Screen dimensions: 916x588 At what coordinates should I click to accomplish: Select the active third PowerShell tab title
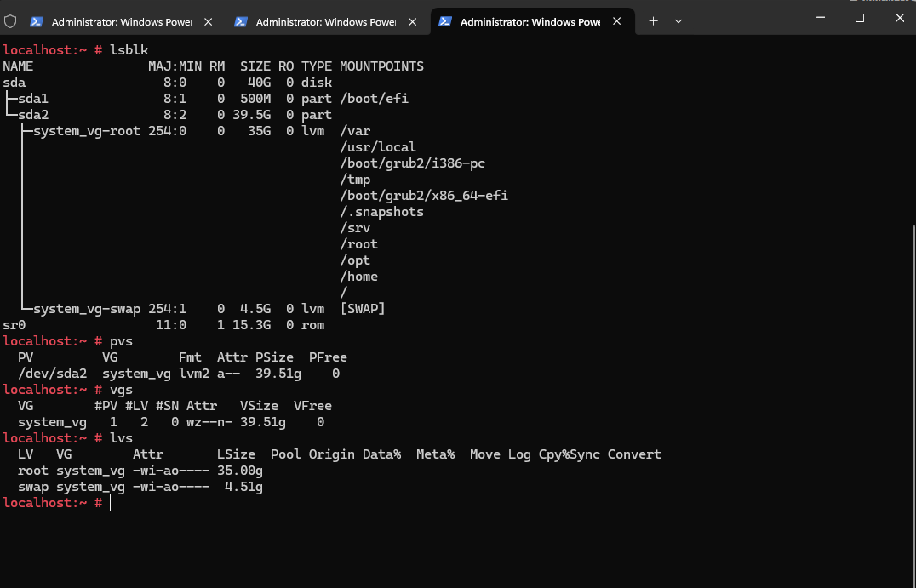pos(530,21)
